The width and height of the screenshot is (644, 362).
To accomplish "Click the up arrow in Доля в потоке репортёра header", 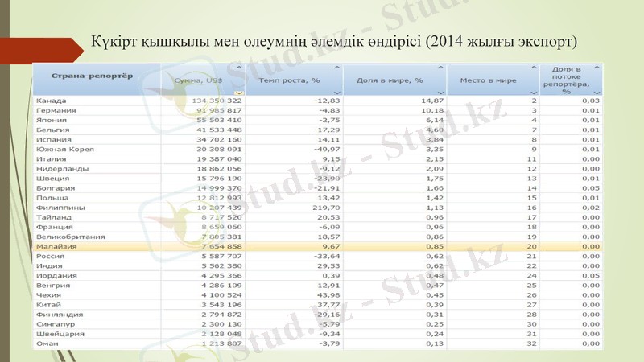I will (597, 68).
